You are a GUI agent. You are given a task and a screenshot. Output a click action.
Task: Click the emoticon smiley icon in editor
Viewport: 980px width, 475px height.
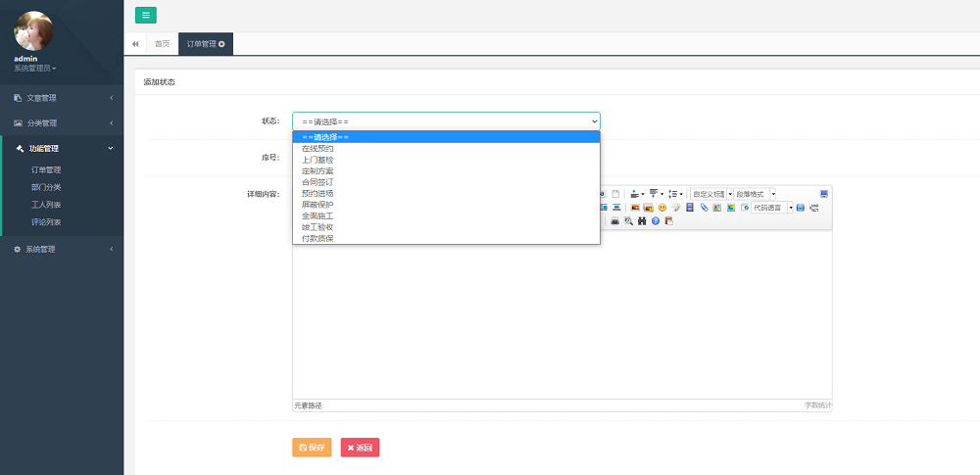tap(662, 208)
